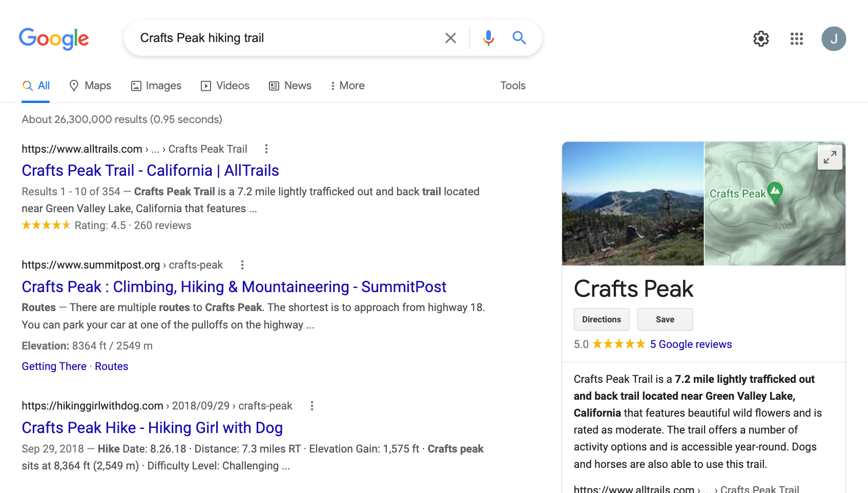Switch to the Maps tab
Screen dimensions: 868x493
click(90, 86)
